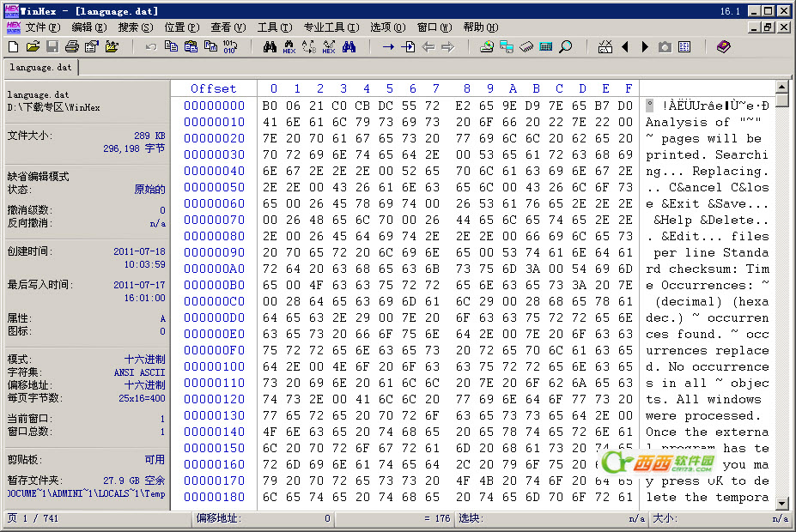The height and width of the screenshot is (532, 796).
Task: Open the 窗口(W) menu
Action: (434, 27)
